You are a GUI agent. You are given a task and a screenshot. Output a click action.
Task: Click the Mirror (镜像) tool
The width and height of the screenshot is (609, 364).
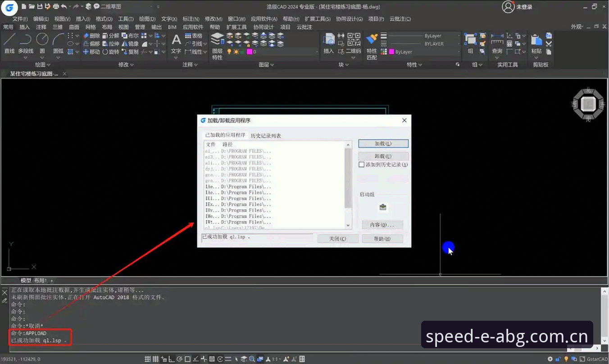click(130, 44)
